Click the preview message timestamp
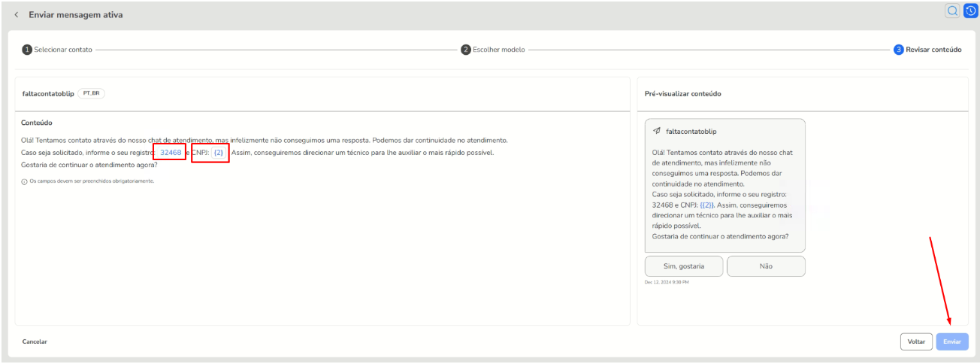Image resolution: width=980 pixels, height=364 pixels. tap(667, 282)
